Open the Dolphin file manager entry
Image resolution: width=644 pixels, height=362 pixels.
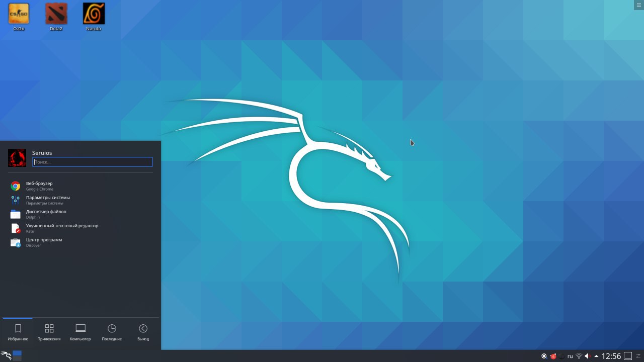click(x=80, y=214)
